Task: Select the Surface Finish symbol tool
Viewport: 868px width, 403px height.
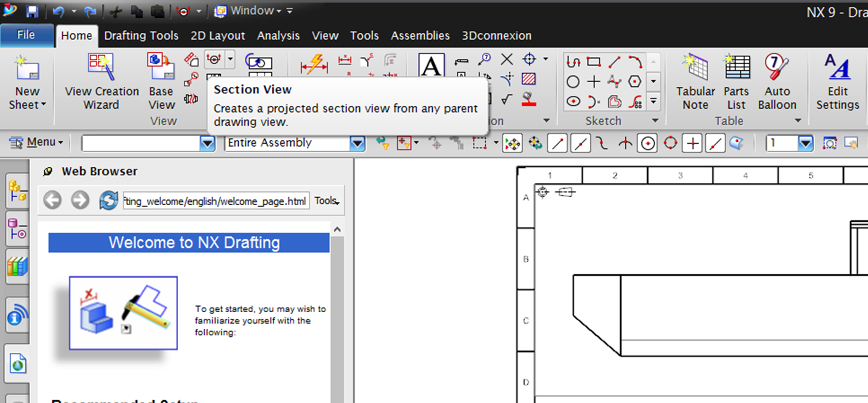Action: (x=506, y=99)
